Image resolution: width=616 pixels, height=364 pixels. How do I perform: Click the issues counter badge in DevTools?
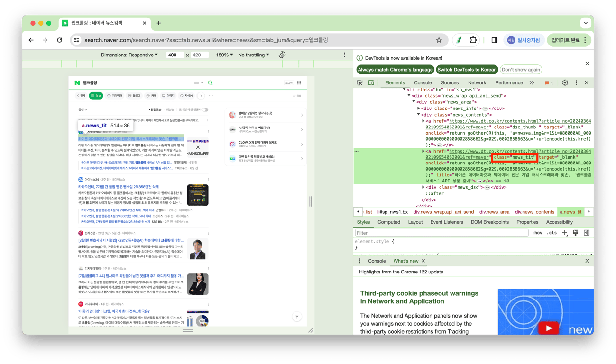[549, 83]
